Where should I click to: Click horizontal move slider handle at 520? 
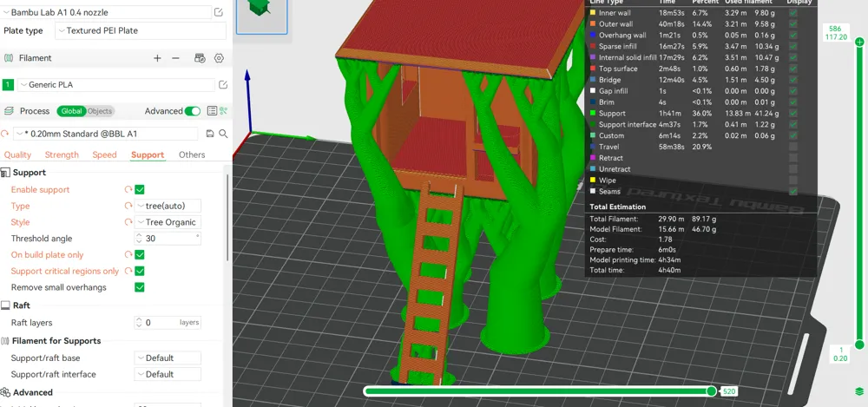coord(712,391)
